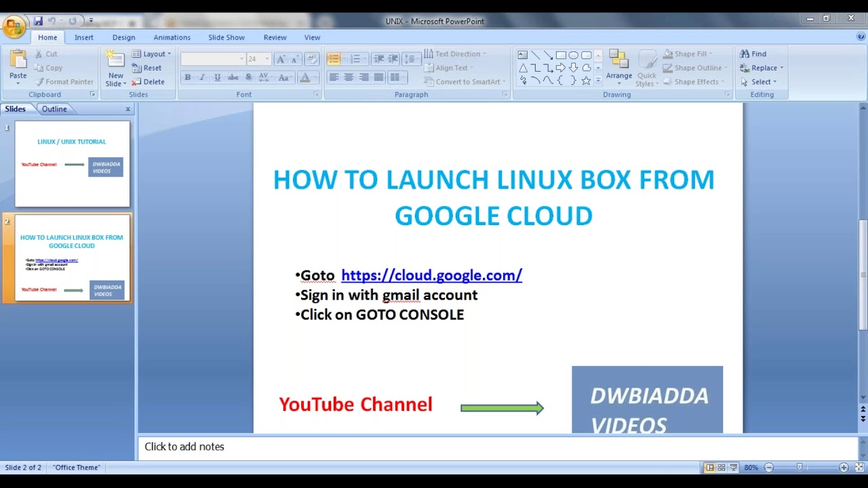The height and width of the screenshot is (488, 868).
Task: Open the Animations ribbon tab
Action: tap(172, 37)
